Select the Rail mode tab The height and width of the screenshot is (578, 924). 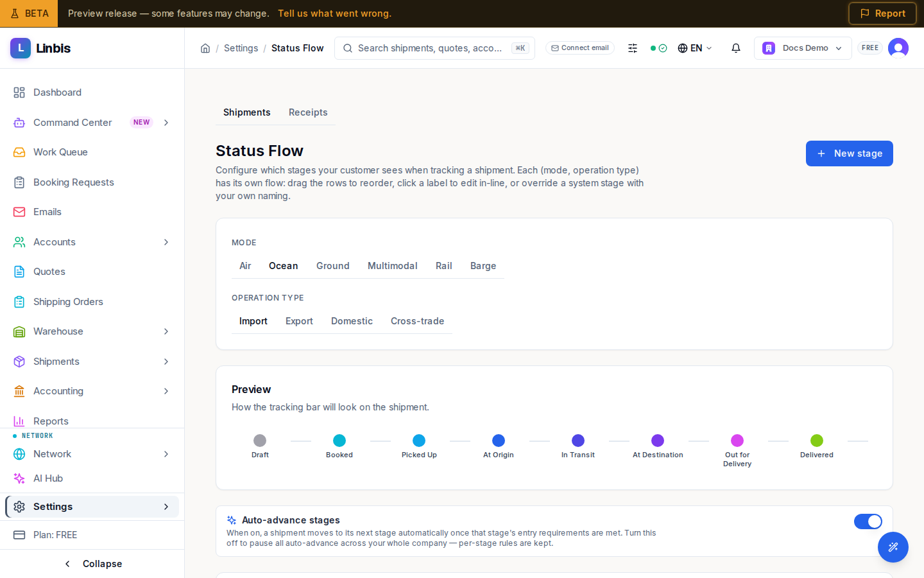444,266
